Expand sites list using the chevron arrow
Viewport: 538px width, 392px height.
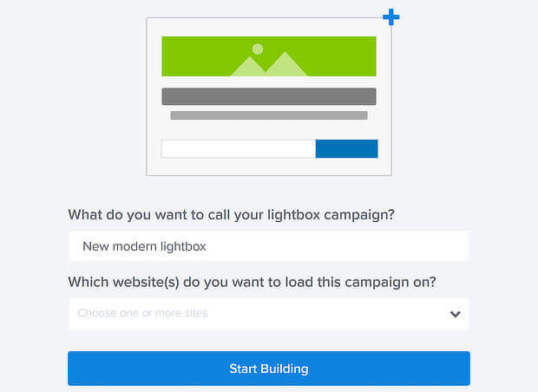point(456,314)
